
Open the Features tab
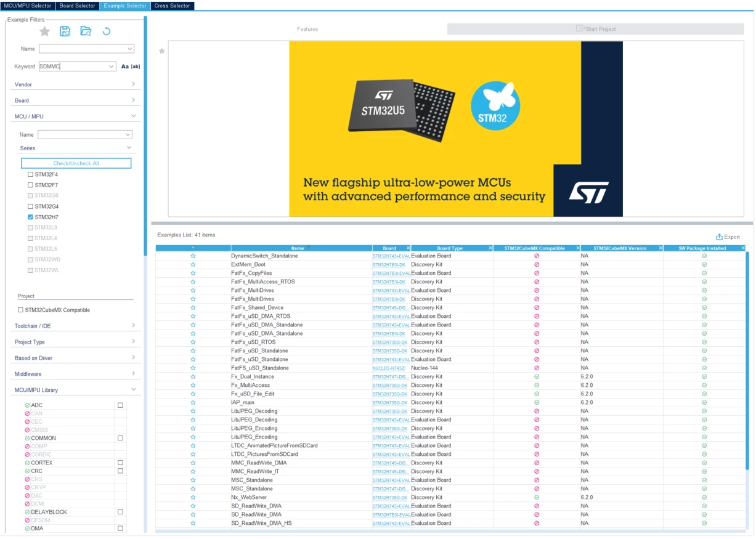coord(307,29)
